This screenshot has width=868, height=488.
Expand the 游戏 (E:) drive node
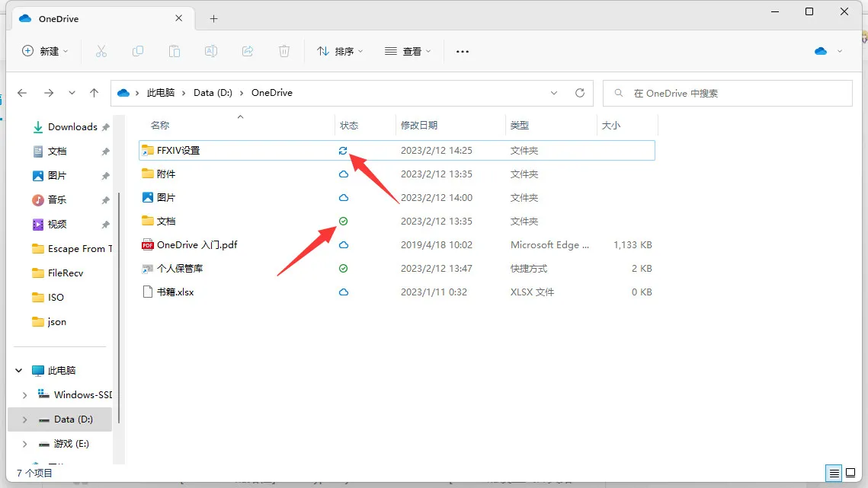[x=24, y=444]
